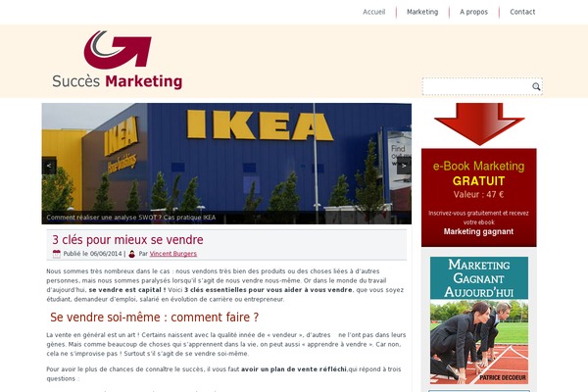Go to previous slide arrow
588x392 pixels.
pyautogui.click(x=49, y=166)
